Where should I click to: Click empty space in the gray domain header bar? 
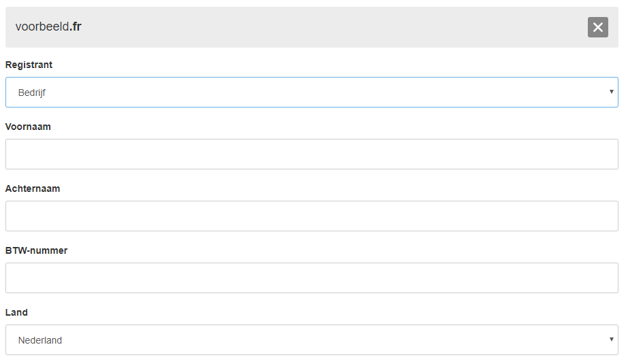tap(332, 27)
